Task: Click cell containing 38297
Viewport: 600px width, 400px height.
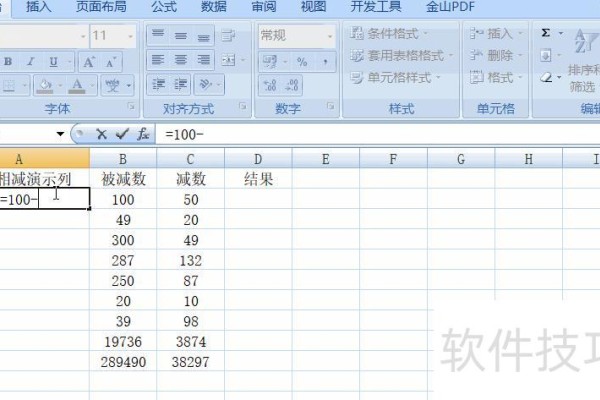Action: pyautogui.click(x=191, y=362)
